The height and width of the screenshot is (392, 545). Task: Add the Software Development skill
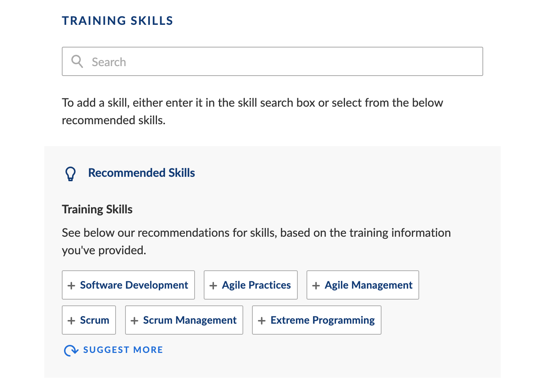pos(128,285)
